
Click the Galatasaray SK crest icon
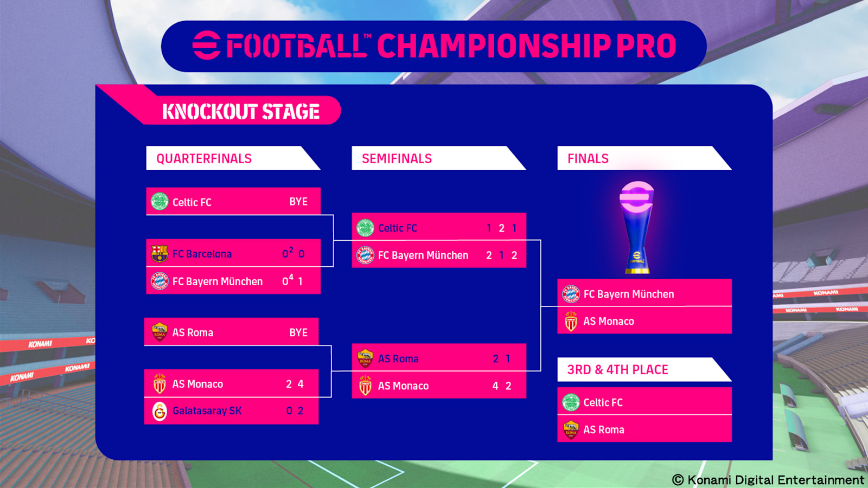pos(159,411)
